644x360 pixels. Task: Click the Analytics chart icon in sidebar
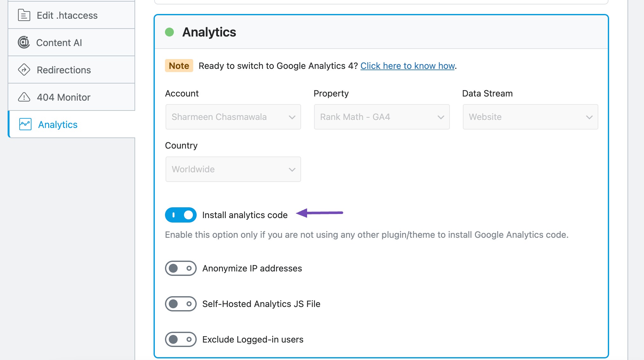pos(24,124)
